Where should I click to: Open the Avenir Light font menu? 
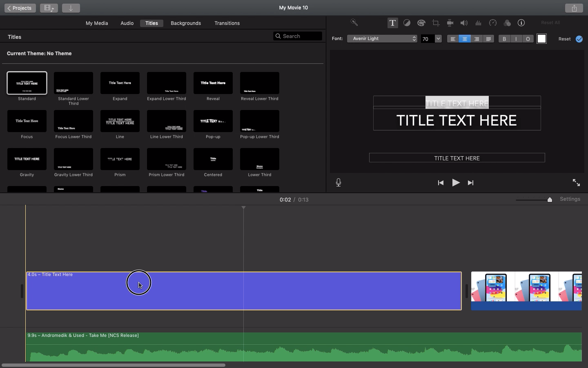[381, 38]
